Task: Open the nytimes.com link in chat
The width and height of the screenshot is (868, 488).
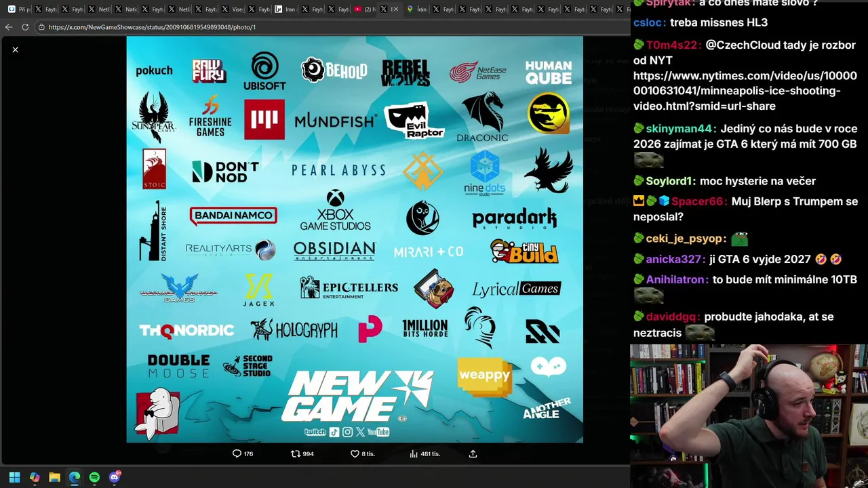Action: pos(745,91)
